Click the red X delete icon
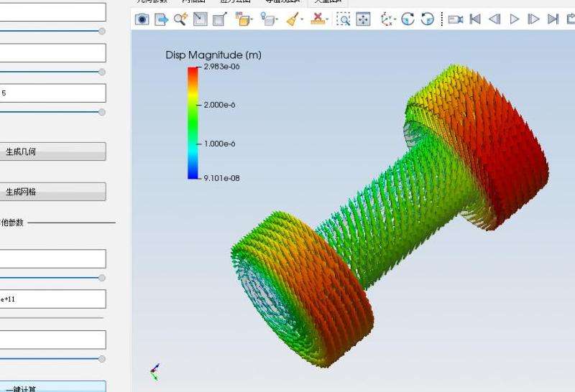Viewport: 575px width, 392px height. coord(318,19)
